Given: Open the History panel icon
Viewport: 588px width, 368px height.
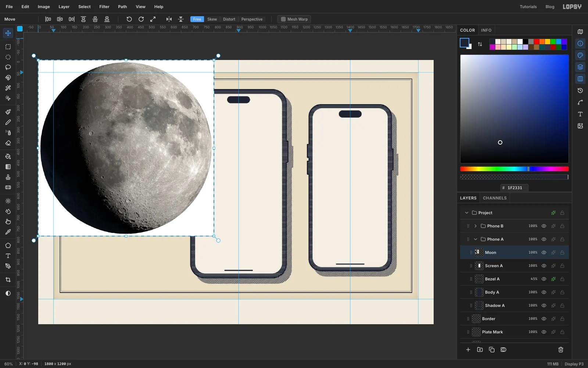Looking at the screenshot, I should coord(580,91).
